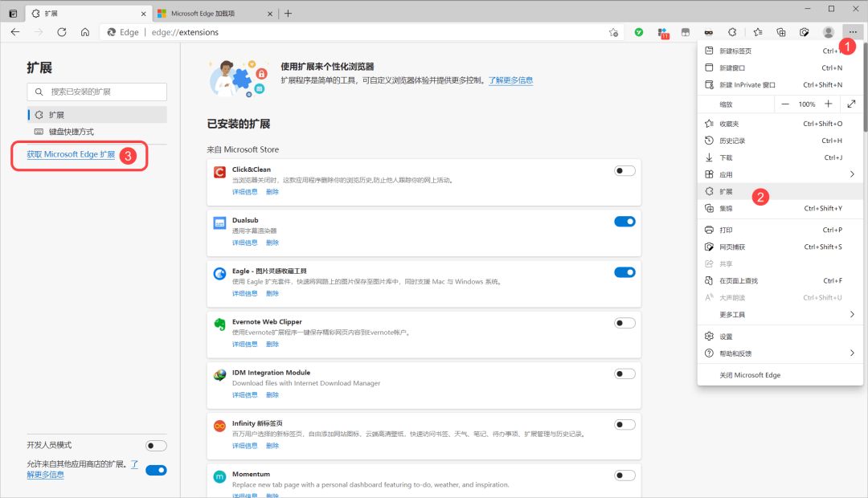Select 键盘快捷方式 in the sidebar
The width and height of the screenshot is (868, 498).
(x=97, y=132)
